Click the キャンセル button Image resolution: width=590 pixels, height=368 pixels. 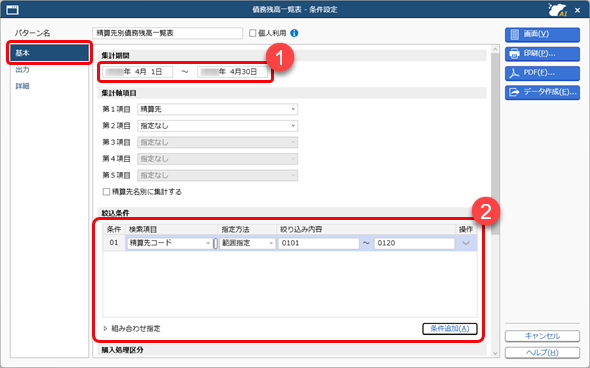(x=542, y=336)
